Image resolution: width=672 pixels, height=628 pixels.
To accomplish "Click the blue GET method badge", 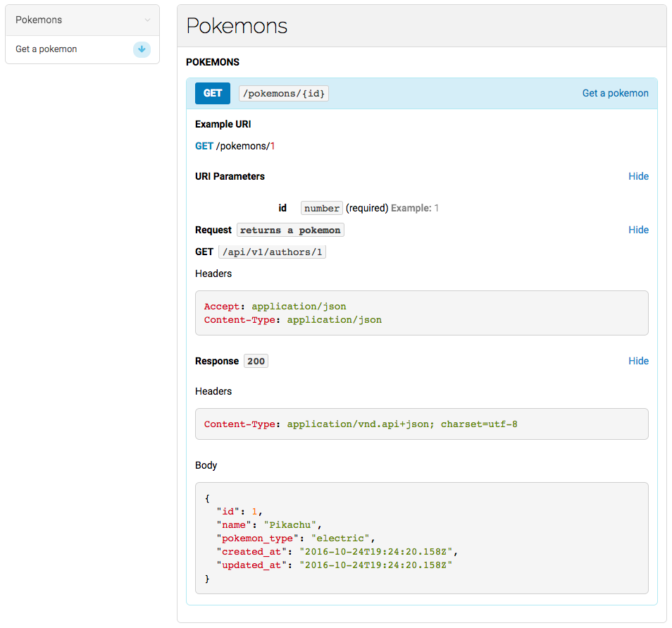I will click(x=213, y=93).
